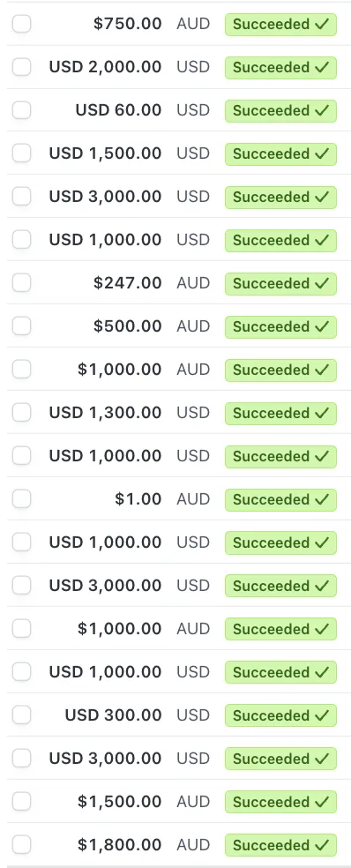This screenshot has width=351, height=868.
Task: Select the $1,800.00 AUD payment checkbox
Action: (21, 844)
